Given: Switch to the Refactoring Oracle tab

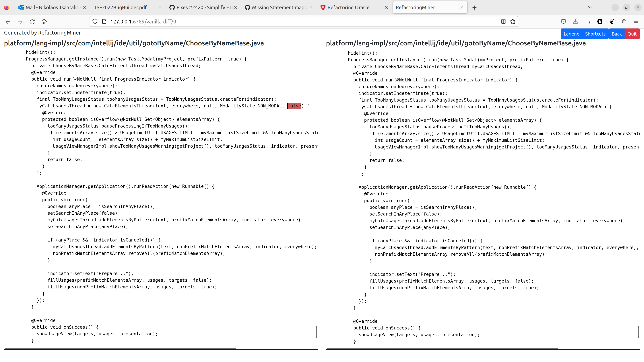Looking at the screenshot, I should [x=349, y=7].
